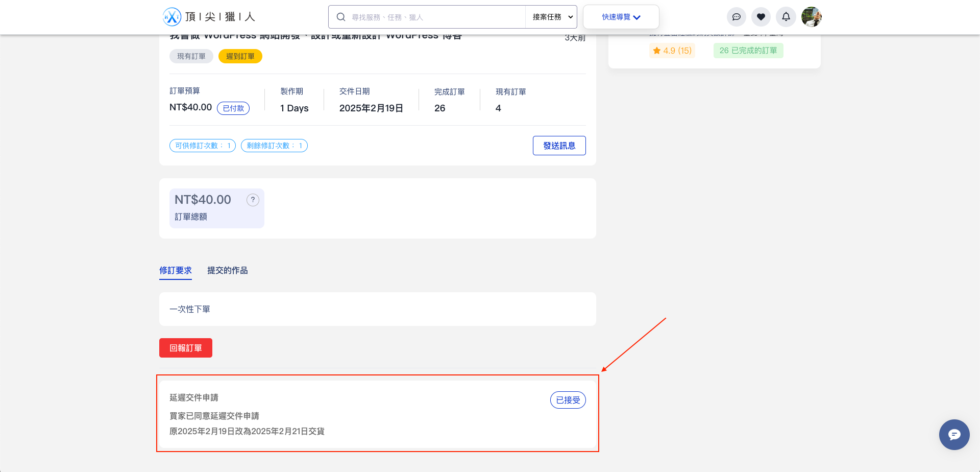This screenshot has width=980, height=472.
Task: Click the magnifier icon in search bar
Action: [340, 16]
